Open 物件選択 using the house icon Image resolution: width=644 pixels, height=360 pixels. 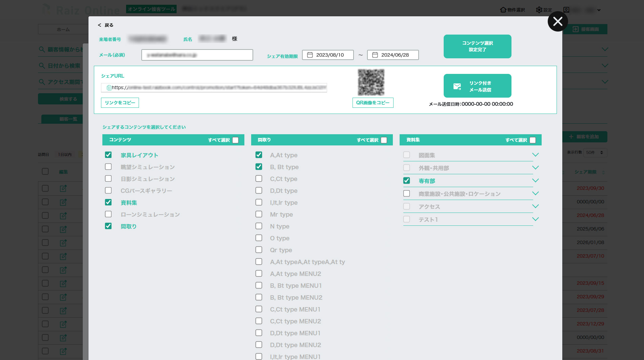tap(503, 10)
